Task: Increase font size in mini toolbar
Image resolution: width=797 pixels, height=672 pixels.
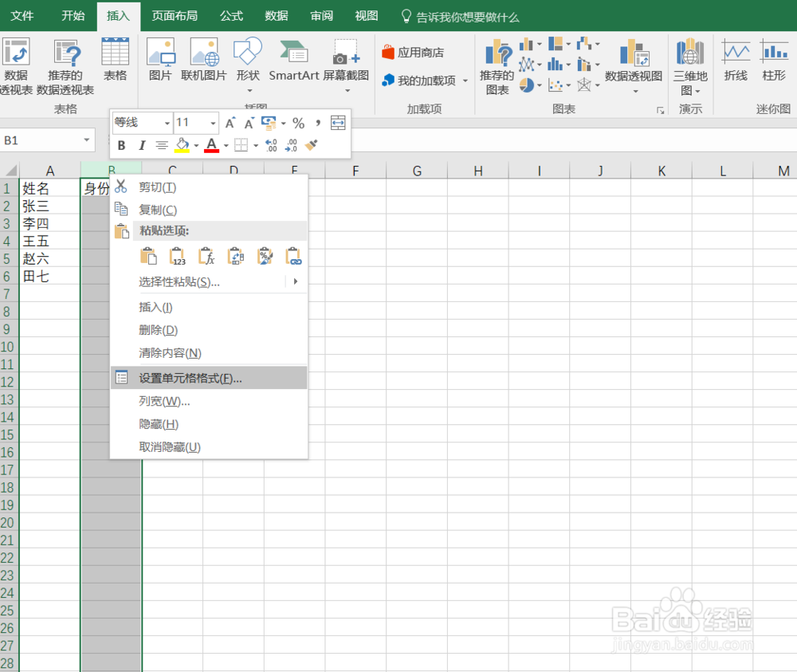Action: coord(230,123)
